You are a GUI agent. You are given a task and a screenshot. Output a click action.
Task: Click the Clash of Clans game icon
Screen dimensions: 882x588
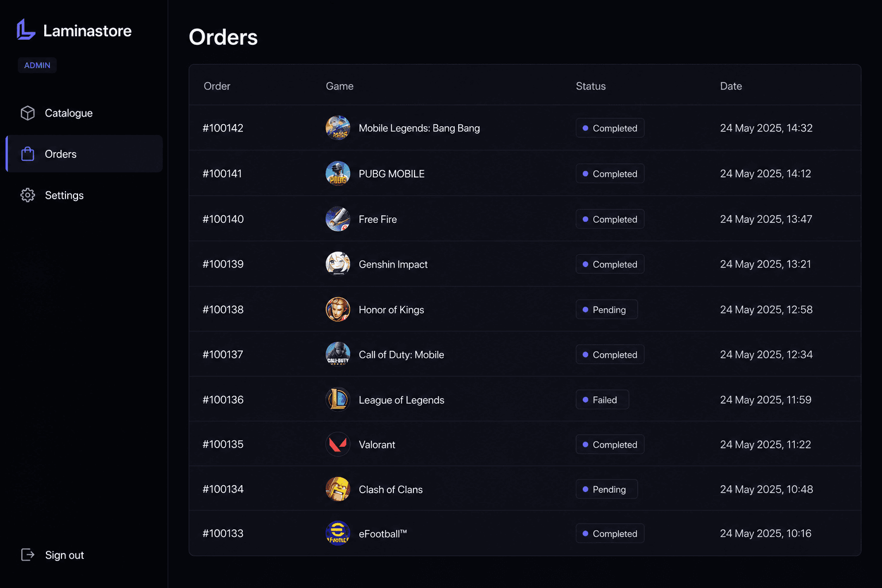pos(338,489)
